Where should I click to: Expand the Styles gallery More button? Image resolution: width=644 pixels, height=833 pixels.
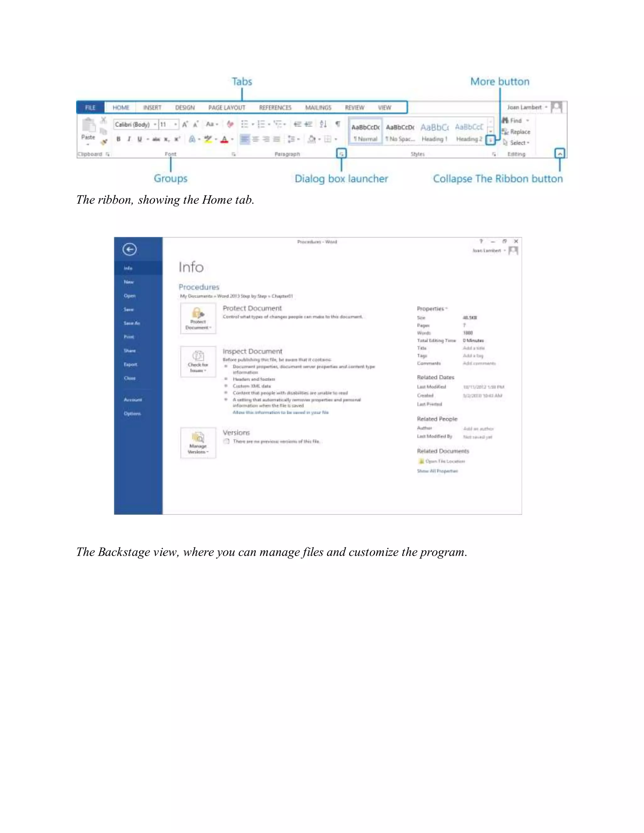(491, 141)
